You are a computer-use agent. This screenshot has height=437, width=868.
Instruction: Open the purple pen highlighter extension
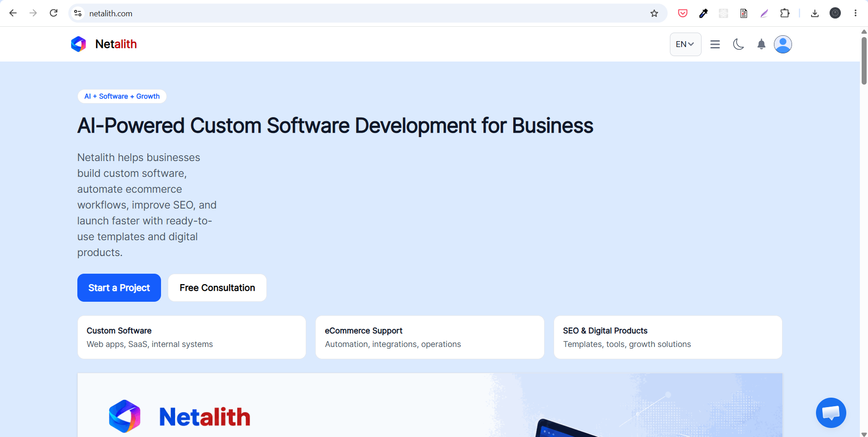click(x=764, y=13)
